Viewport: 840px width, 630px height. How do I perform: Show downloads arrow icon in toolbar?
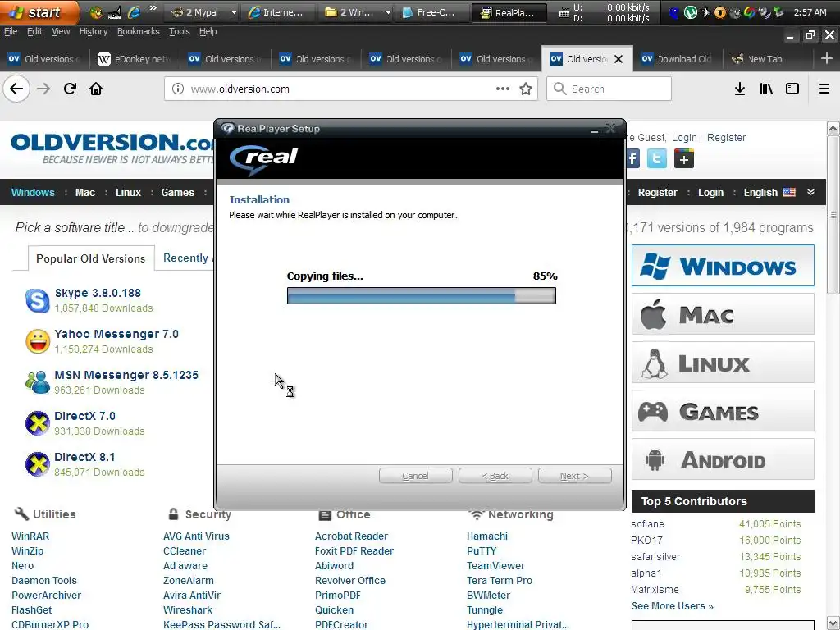(x=740, y=89)
